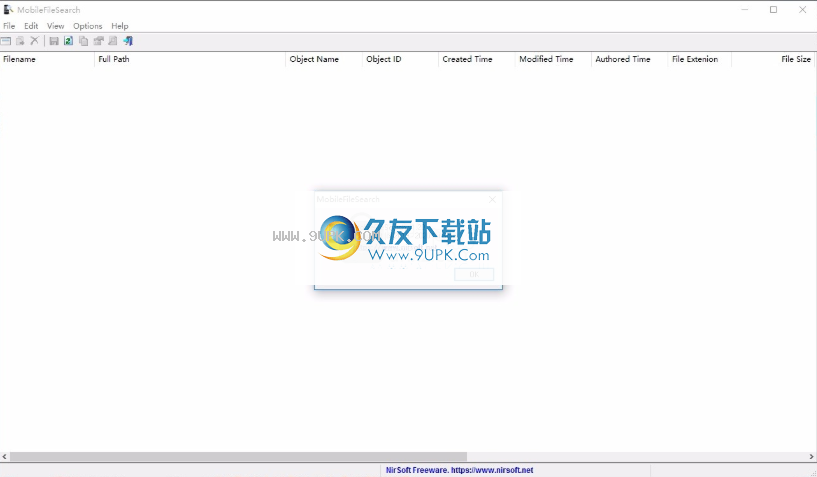
Task: Click the horizontal scrollbar right arrow
Action: 811,457
